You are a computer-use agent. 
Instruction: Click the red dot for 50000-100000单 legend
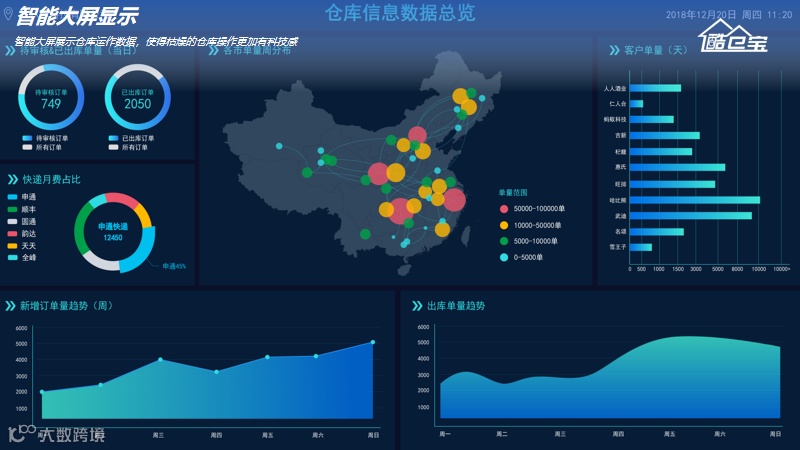pos(504,209)
